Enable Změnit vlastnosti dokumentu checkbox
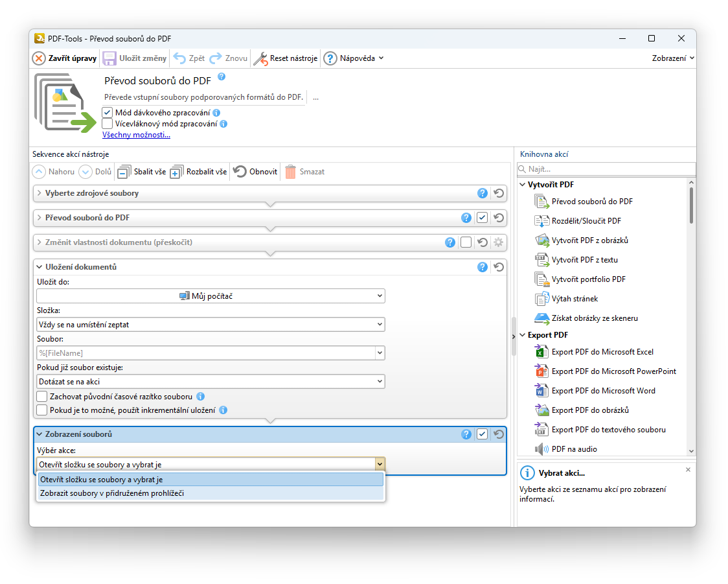Screen dimensions: 728x584 466,242
